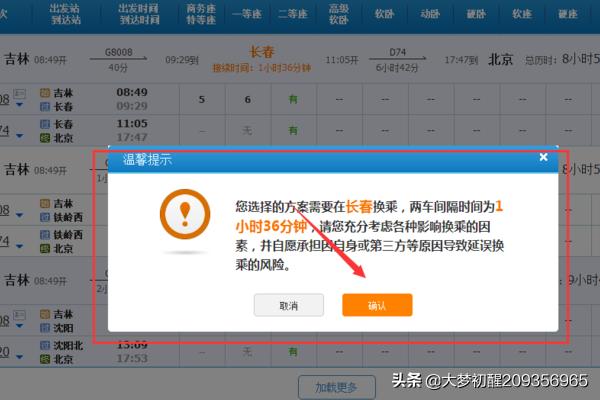Click origin-station icon beside 吉林 in 吉林–沈阳 row
Viewport: 600px width, 400px height.
(45, 314)
